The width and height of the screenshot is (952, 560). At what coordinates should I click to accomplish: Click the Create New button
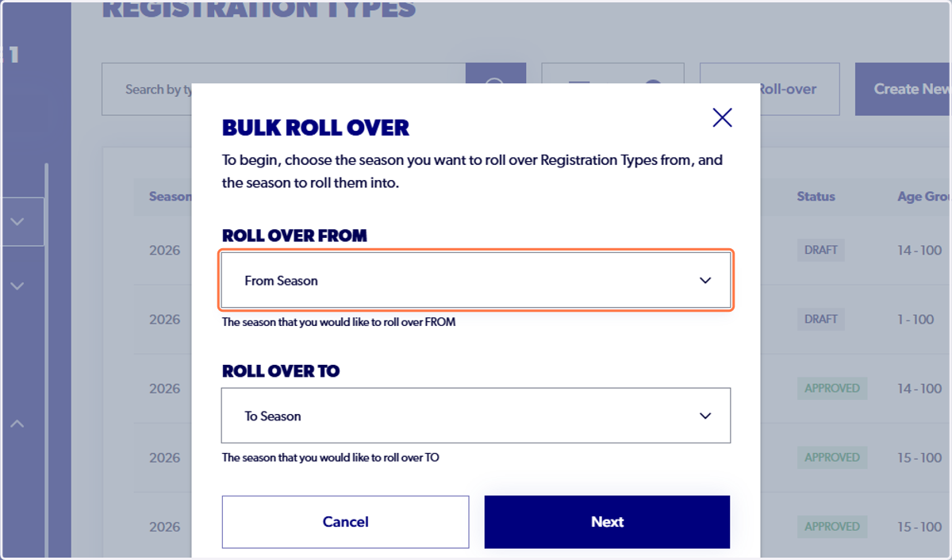pos(903,89)
